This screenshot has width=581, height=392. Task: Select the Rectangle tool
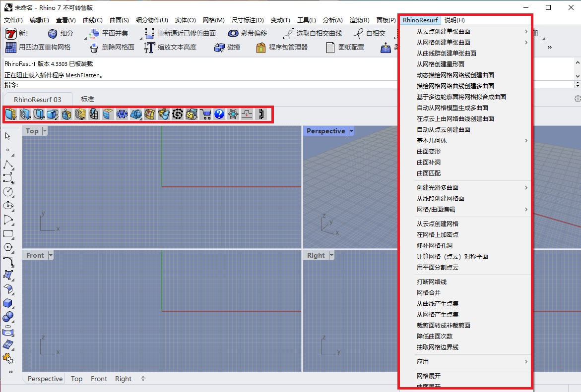8,233
